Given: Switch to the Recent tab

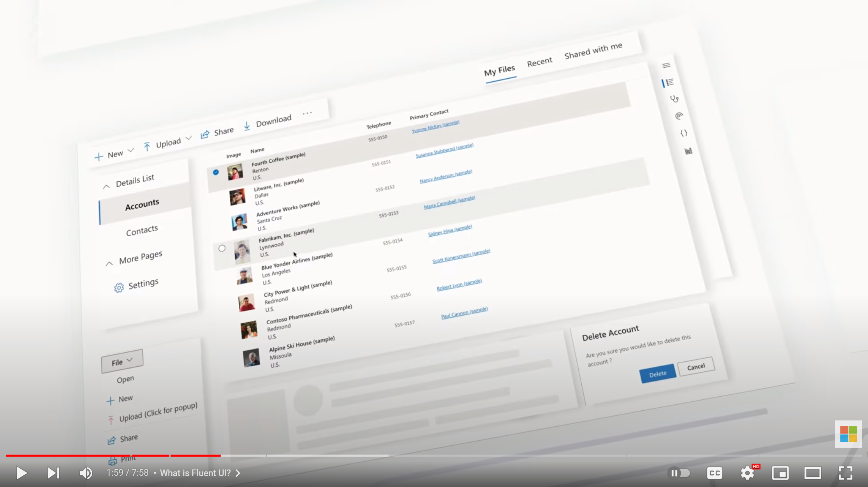Looking at the screenshot, I should click(x=539, y=62).
